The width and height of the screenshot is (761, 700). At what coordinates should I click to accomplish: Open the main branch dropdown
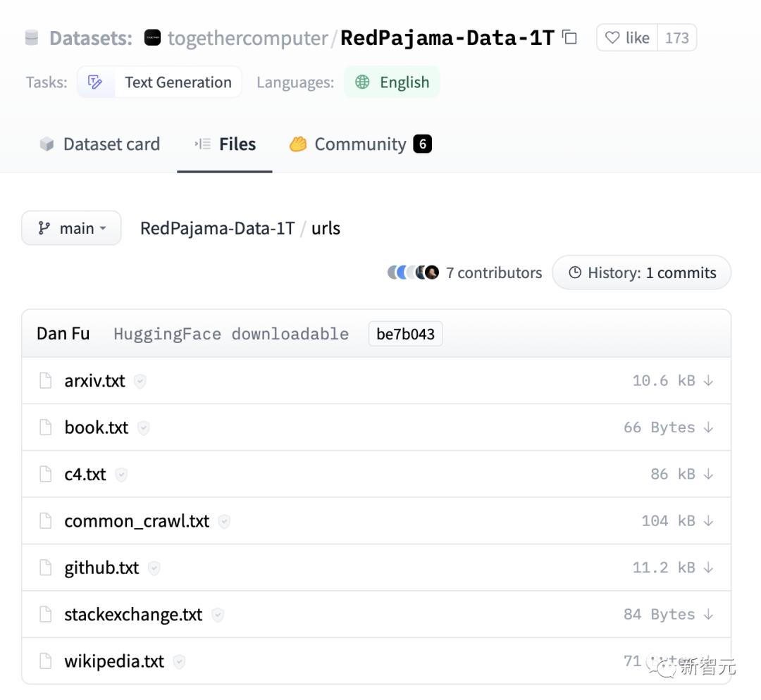pos(71,228)
